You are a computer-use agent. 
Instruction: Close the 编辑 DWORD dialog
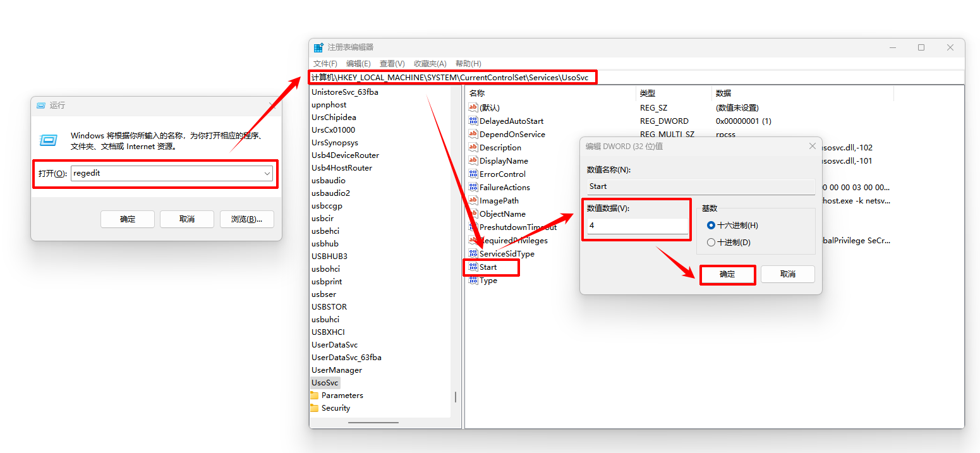(813, 146)
